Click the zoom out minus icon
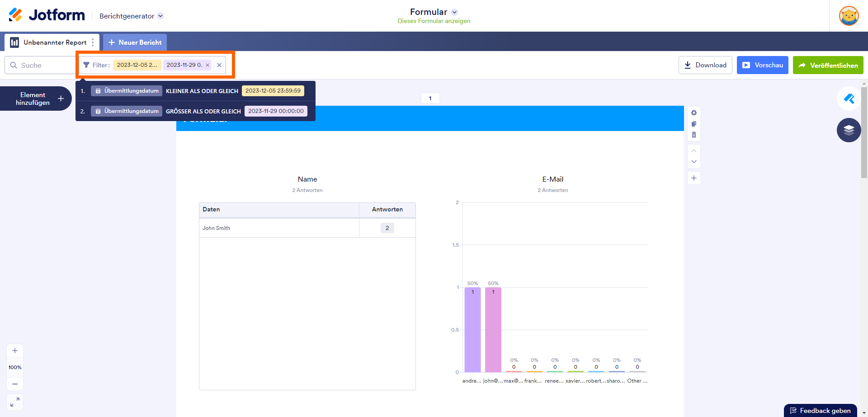 click(x=15, y=384)
